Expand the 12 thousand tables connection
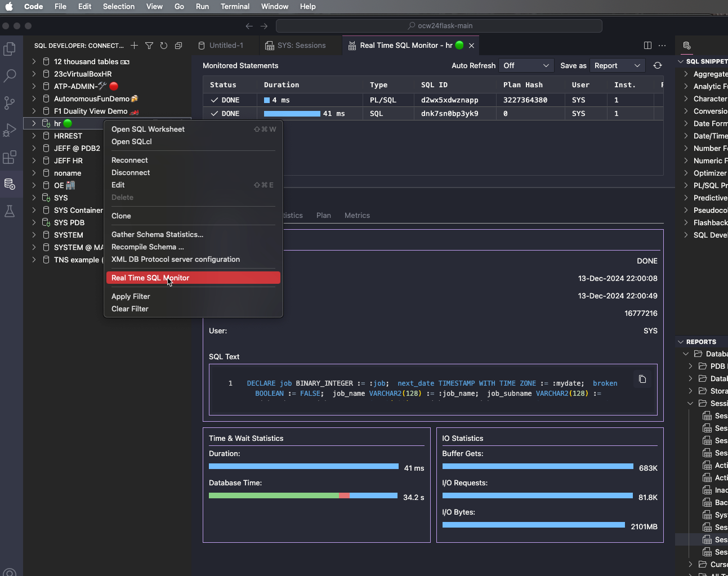Viewport: 728px width, 576px height. pos(34,61)
